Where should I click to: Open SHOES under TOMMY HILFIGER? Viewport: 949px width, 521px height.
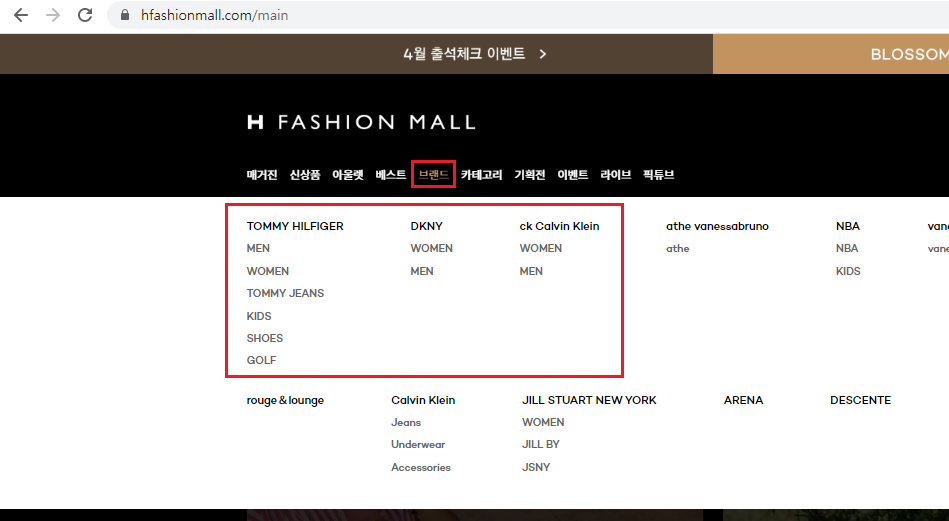click(x=264, y=338)
